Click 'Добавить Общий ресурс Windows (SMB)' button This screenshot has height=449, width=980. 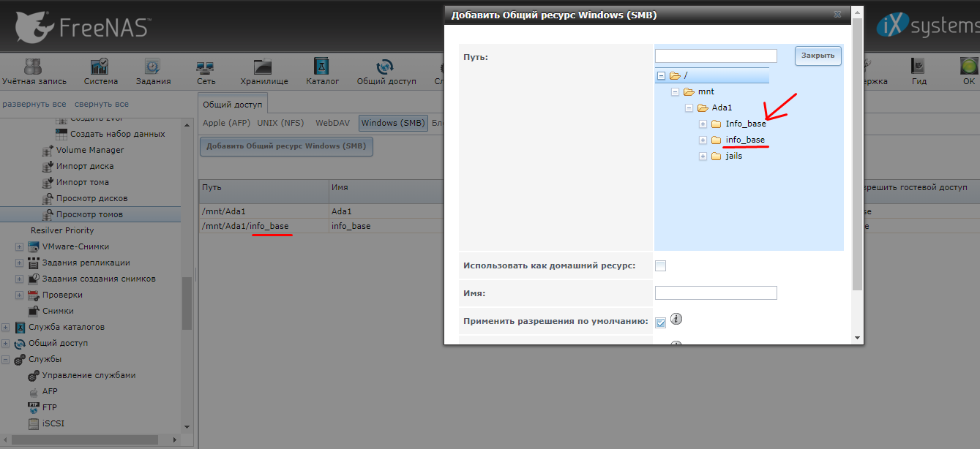286,146
